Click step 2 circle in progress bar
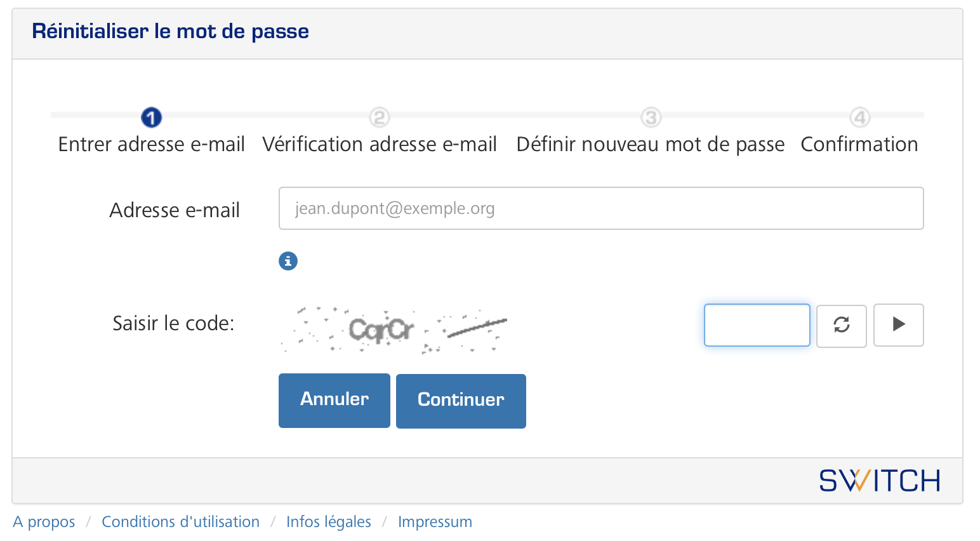 pos(380,117)
